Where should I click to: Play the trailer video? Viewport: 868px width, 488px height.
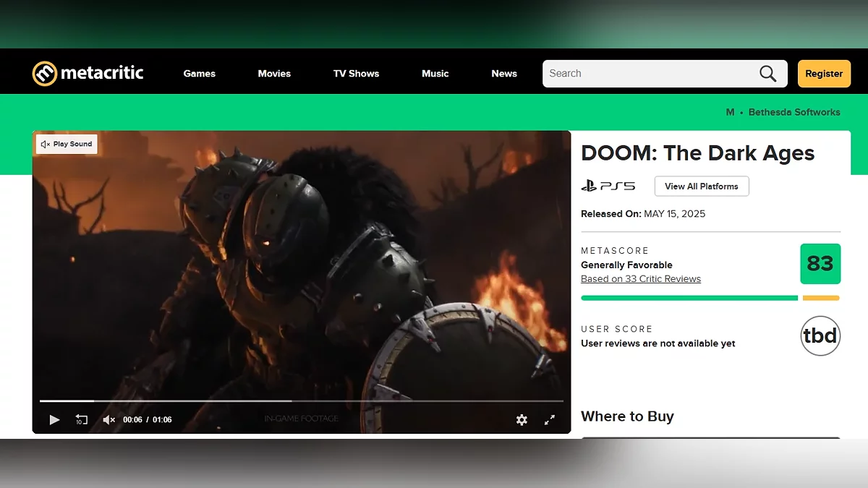click(x=54, y=419)
